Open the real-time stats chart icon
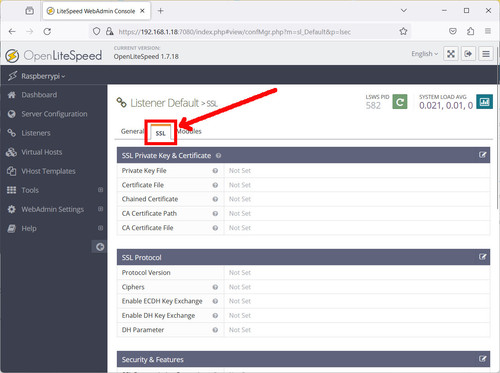 484,102
